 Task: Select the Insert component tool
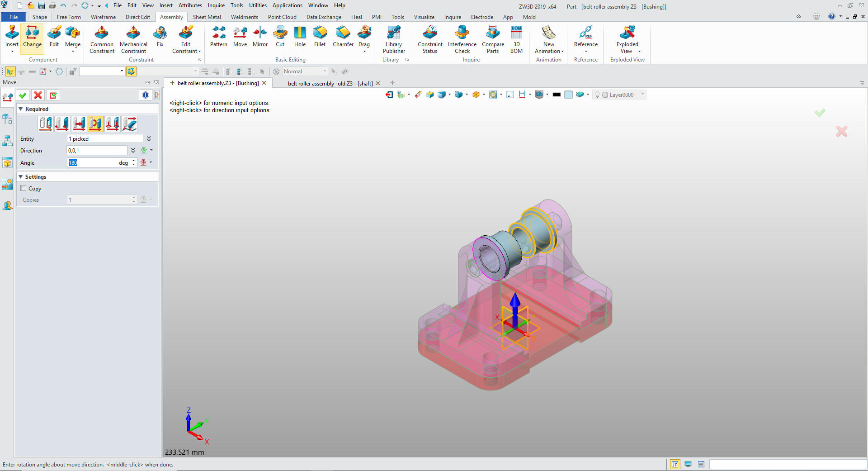click(x=12, y=35)
